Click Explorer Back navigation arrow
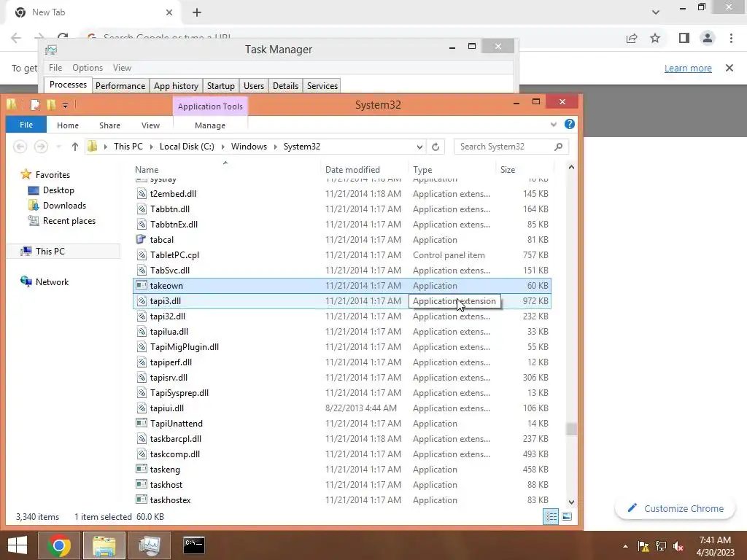This screenshot has width=747, height=560. click(x=20, y=147)
